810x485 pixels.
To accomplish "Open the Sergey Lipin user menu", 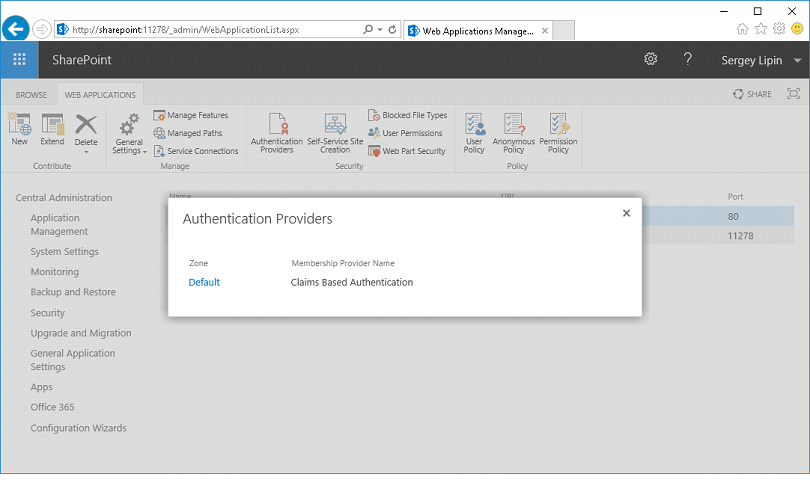I will 761,60.
